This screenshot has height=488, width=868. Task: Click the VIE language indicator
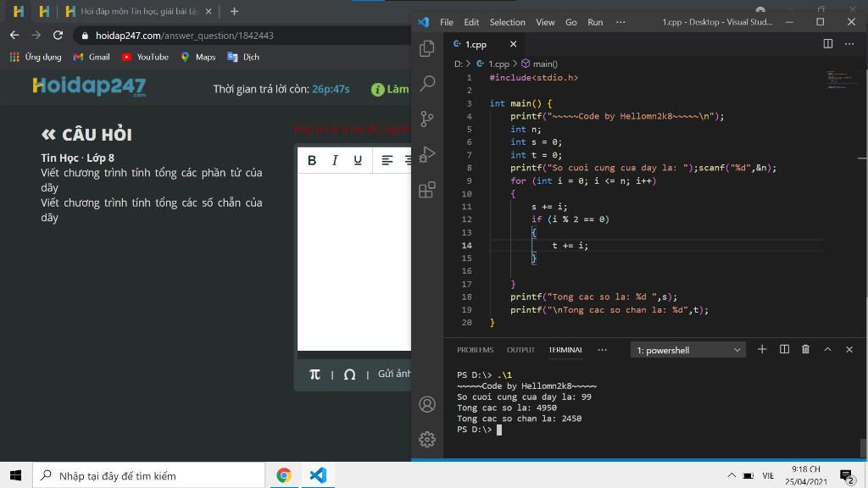[x=768, y=475]
